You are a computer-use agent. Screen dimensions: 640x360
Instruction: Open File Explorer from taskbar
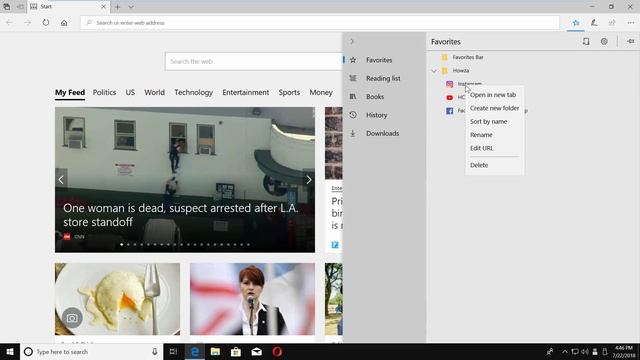point(215,351)
